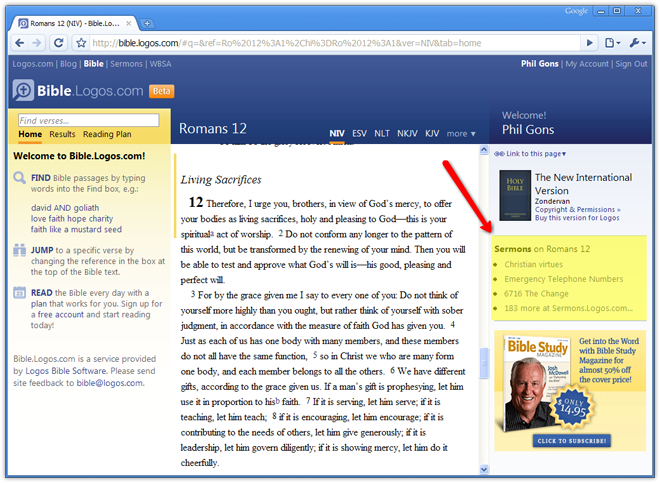Click the Holy Bible cover thumbnail
Image resolution: width=660 pixels, height=483 pixels.
tap(515, 195)
